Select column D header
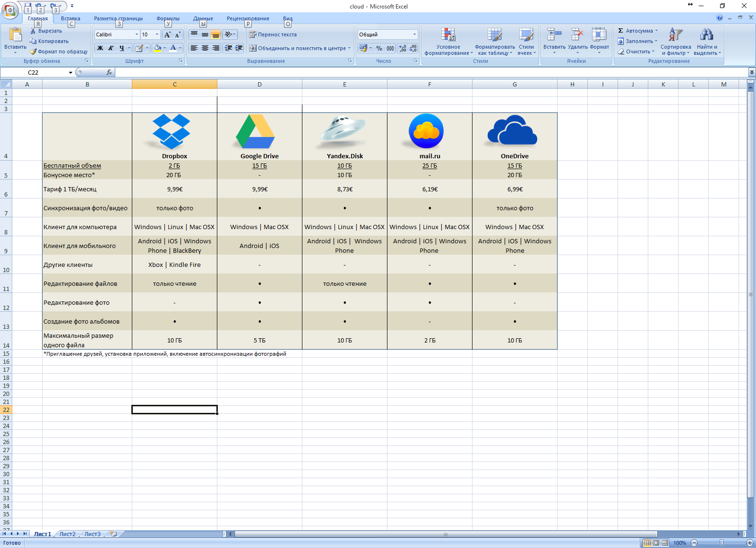This screenshot has width=756, height=548. [259, 84]
